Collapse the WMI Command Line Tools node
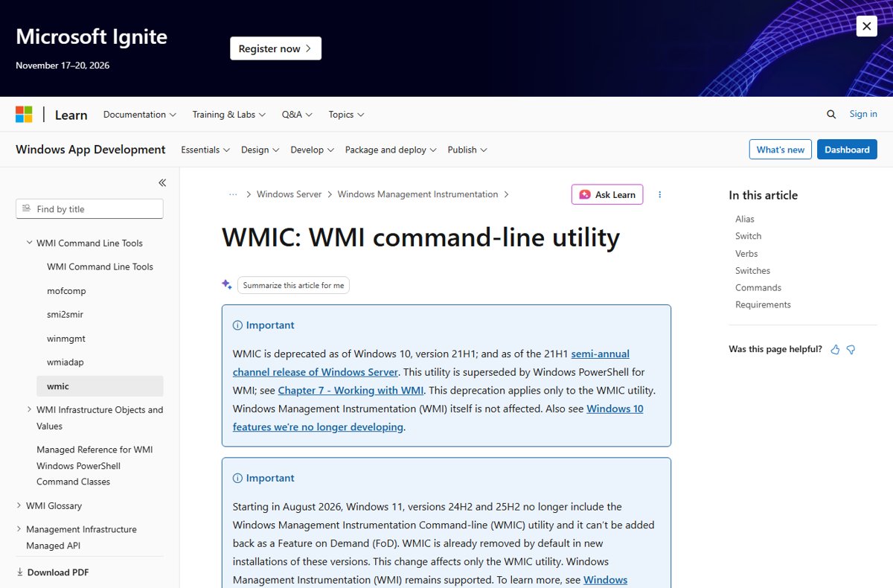This screenshot has width=893, height=588. [89, 243]
